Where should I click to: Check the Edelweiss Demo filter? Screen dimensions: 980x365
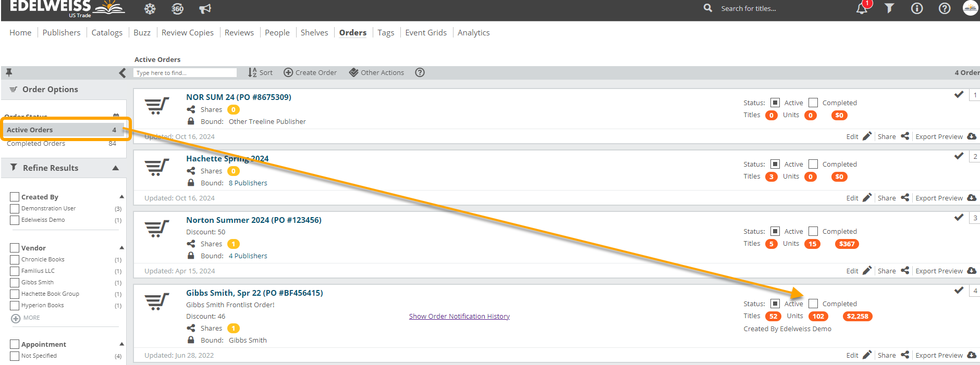pos(15,220)
